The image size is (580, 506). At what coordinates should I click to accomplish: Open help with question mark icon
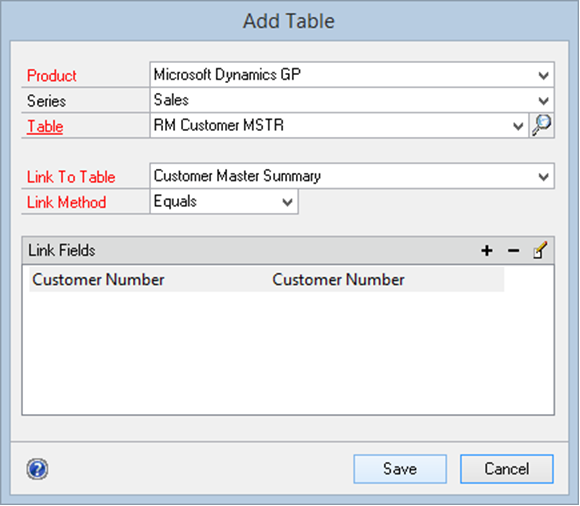click(37, 469)
